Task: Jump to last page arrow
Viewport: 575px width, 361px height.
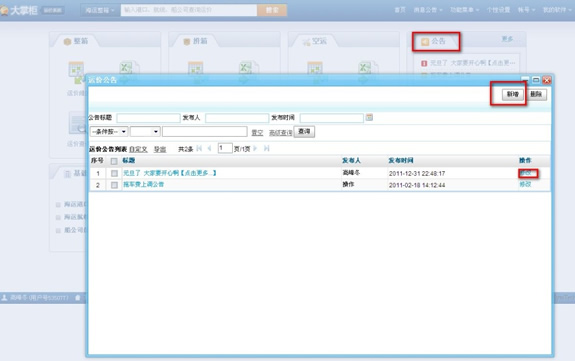Action: pos(267,148)
